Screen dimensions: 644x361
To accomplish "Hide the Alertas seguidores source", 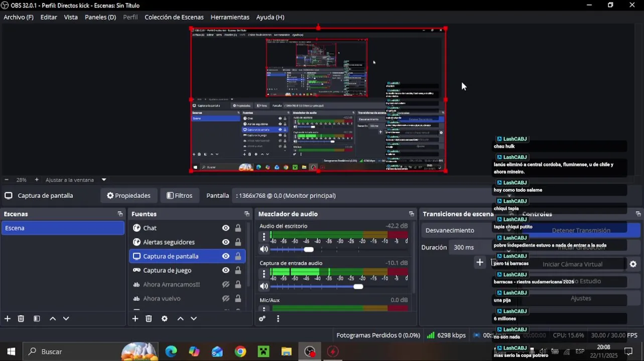I will pyautogui.click(x=226, y=242).
